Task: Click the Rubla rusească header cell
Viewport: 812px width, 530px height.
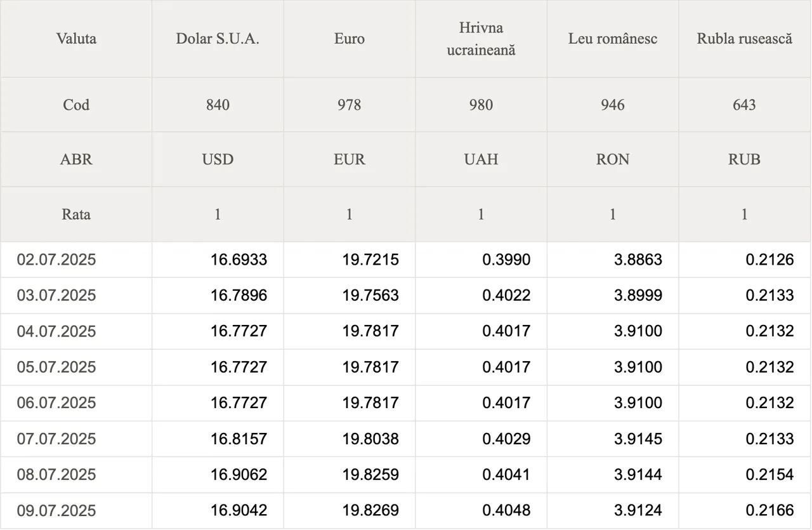Action: click(x=745, y=39)
